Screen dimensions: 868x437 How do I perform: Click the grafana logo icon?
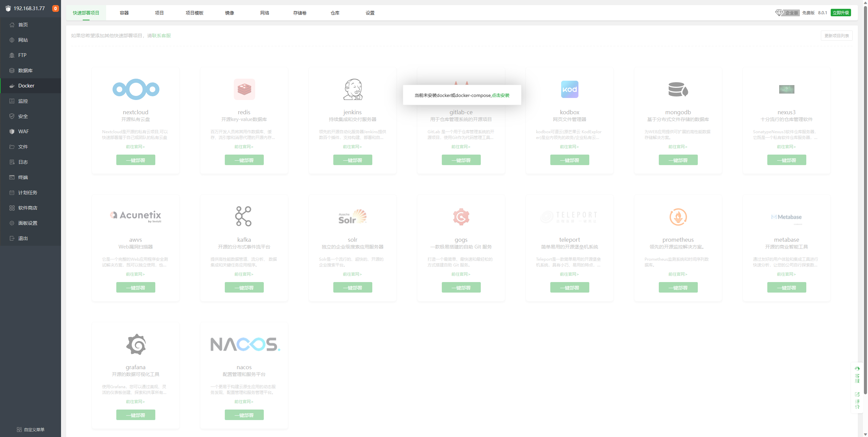(x=136, y=344)
